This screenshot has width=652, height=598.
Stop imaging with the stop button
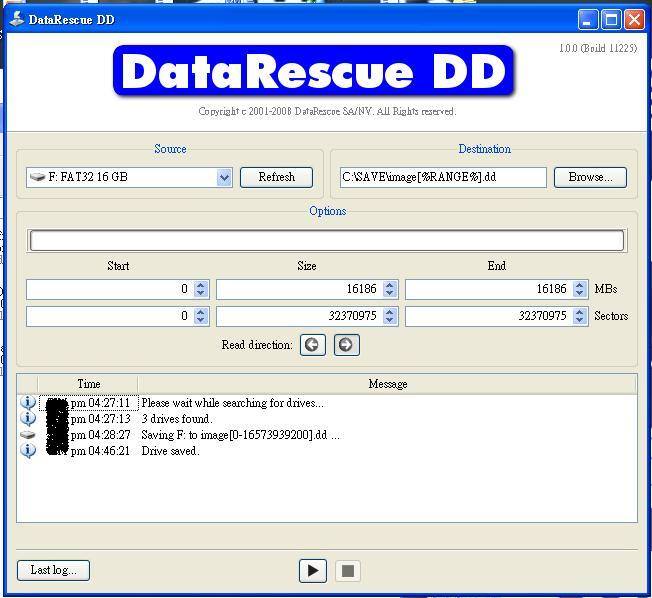348,571
